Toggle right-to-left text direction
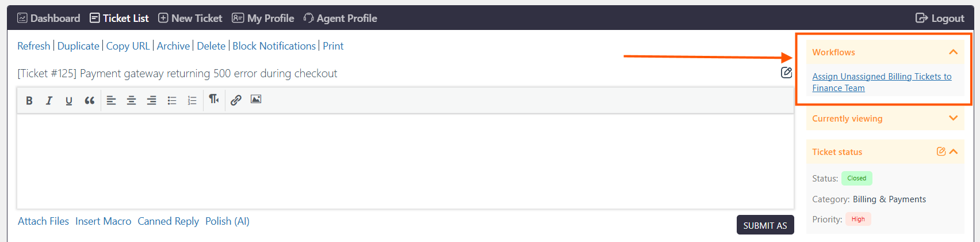 point(214,100)
